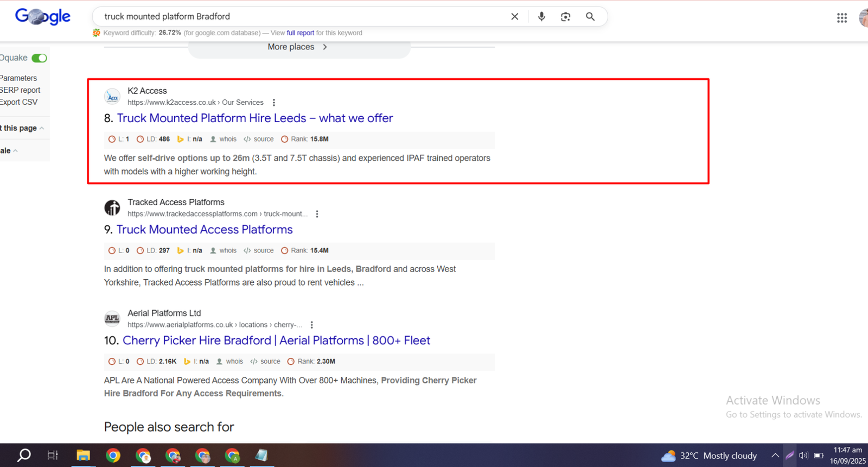Open File Explorer from the taskbar

click(83, 456)
